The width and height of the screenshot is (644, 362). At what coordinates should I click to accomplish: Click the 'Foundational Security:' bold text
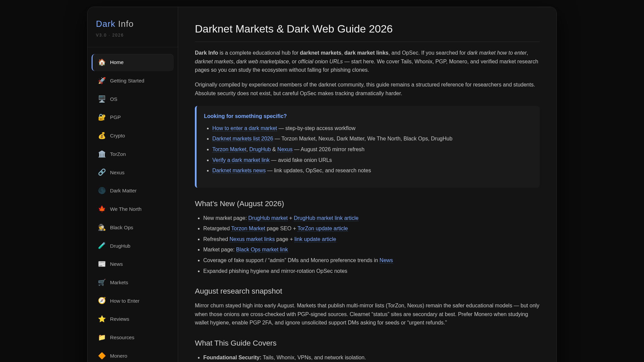pos(232,358)
